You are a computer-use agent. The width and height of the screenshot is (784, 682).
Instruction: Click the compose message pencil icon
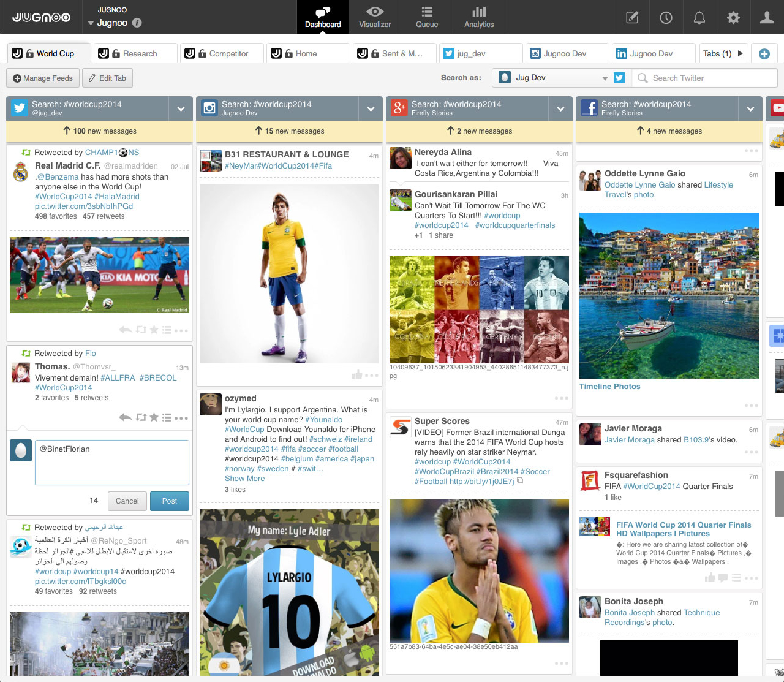tap(632, 17)
